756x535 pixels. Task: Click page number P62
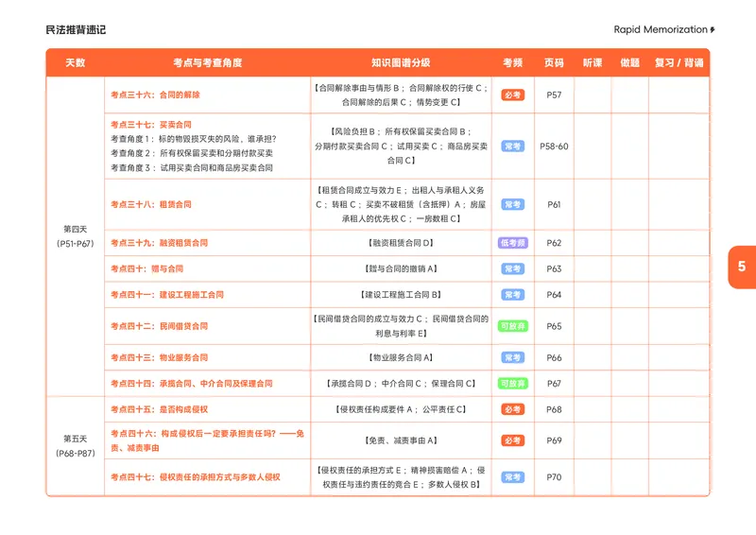click(554, 243)
